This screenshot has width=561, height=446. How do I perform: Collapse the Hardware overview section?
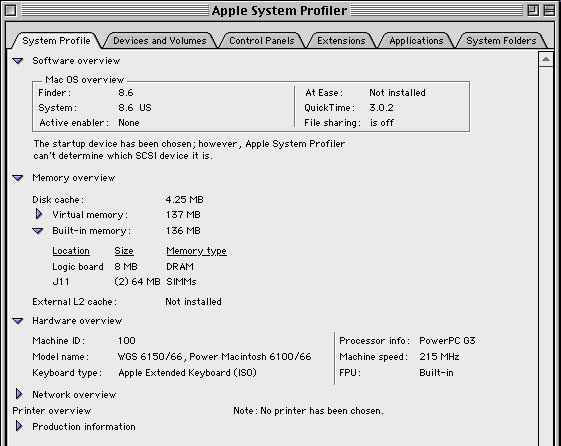18,321
